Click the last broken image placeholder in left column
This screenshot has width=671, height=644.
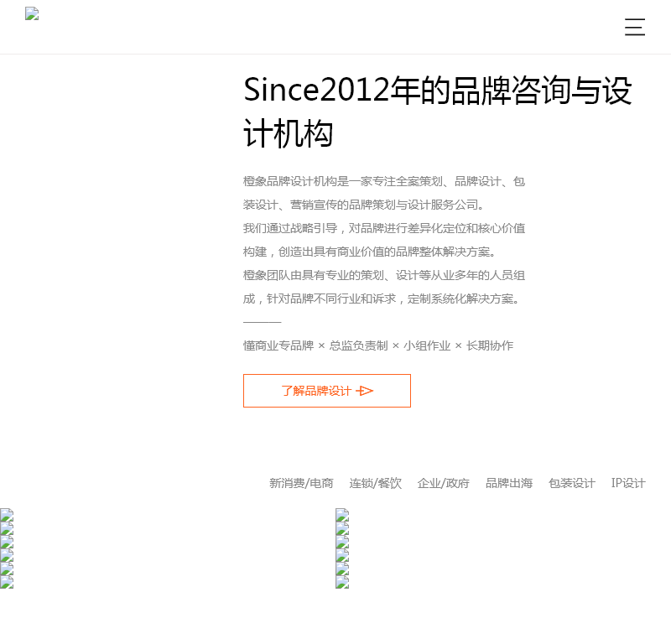tap(7, 581)
